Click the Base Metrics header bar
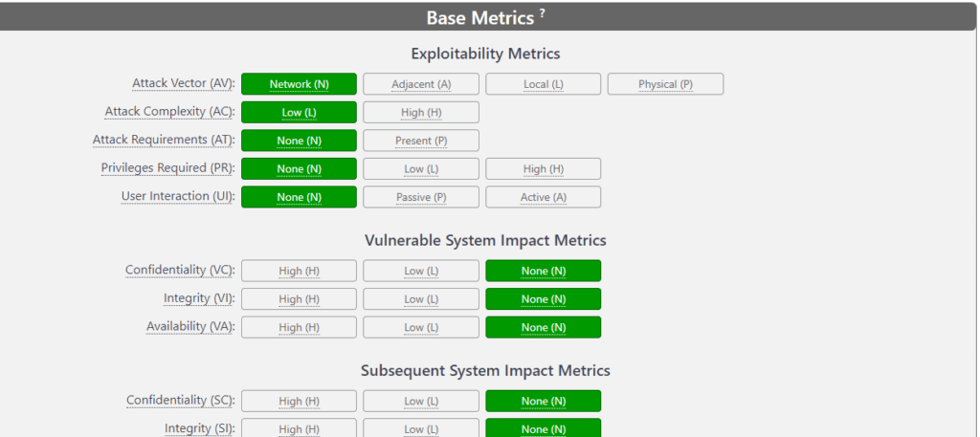 click(487, 17)
